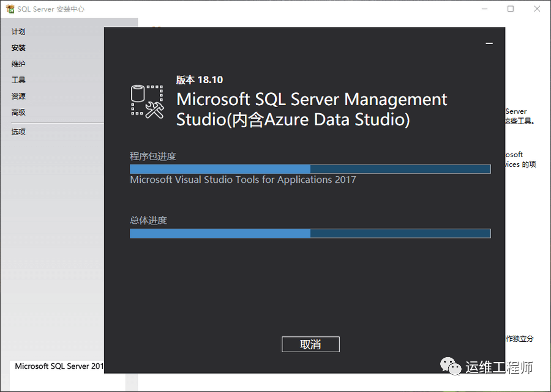
Task: Click the 总体进度 progress bar
Action: [310, 234]
